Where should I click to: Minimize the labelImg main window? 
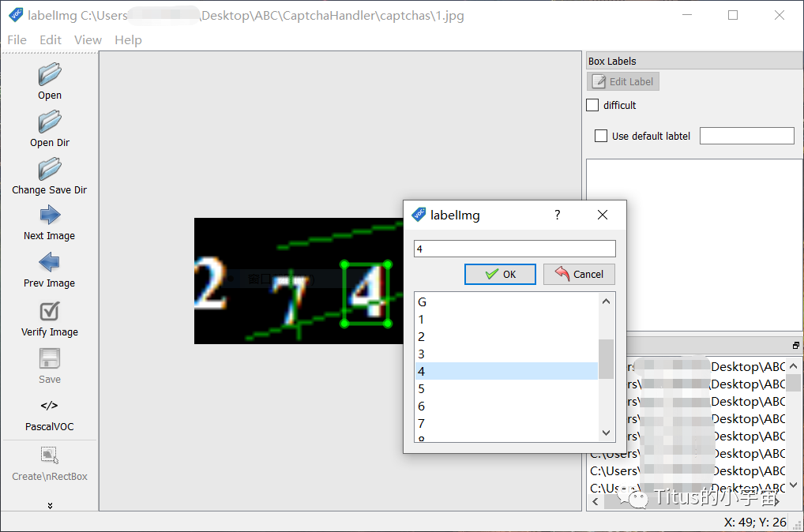(687, 15)
